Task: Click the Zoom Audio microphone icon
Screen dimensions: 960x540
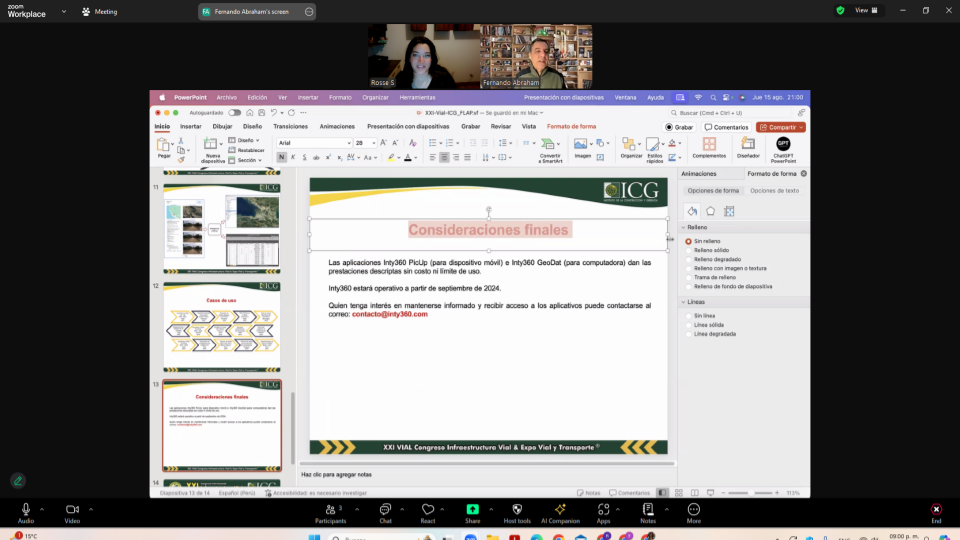Action: tap(26, 509)
